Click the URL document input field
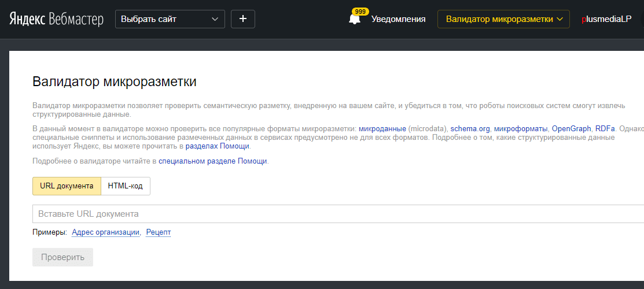Viewport: 644px width, 289px height. tap(338, 214)
